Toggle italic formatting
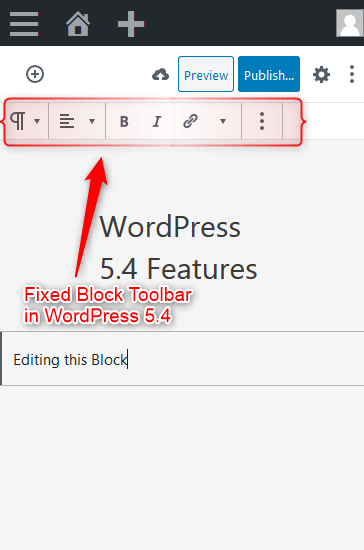364x550 pixels. pyautogui.click(x=157, y=122)
